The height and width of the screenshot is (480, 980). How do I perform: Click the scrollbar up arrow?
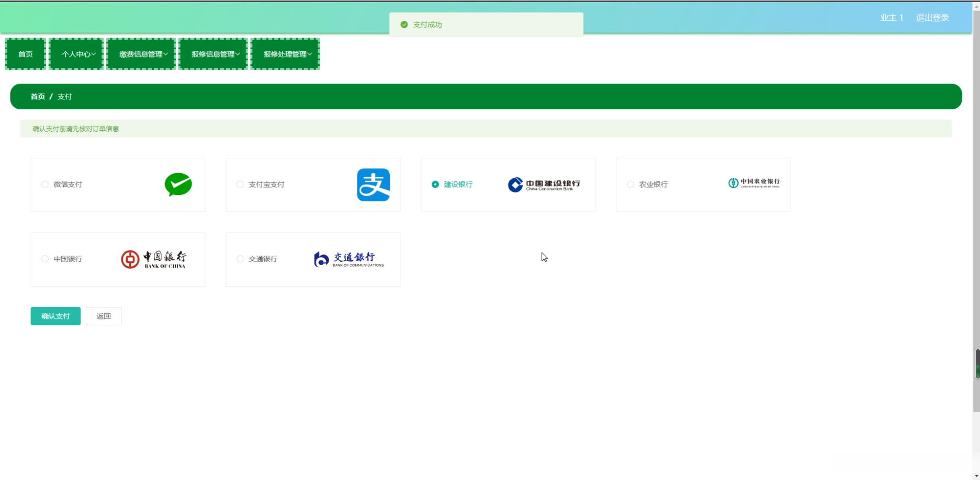point(977,6)
